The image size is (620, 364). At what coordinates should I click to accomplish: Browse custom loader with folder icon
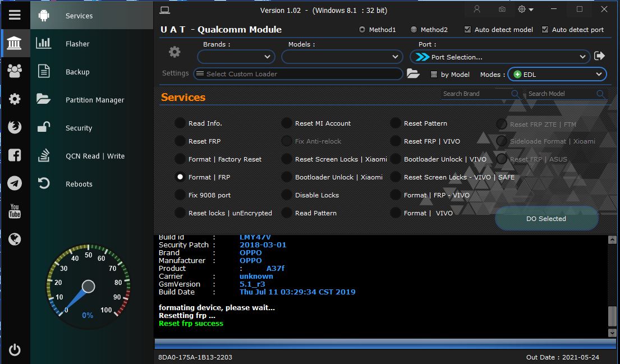click(x=413, y=73)
